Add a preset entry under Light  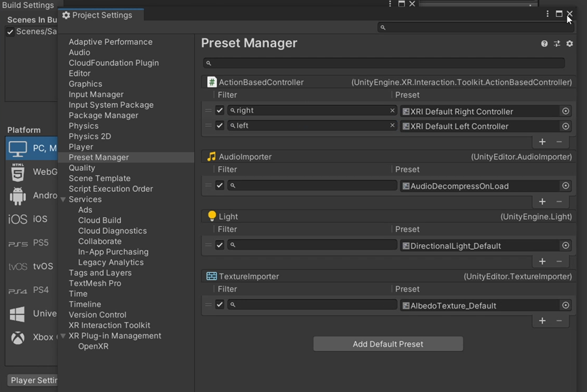(x=542, y=262)
